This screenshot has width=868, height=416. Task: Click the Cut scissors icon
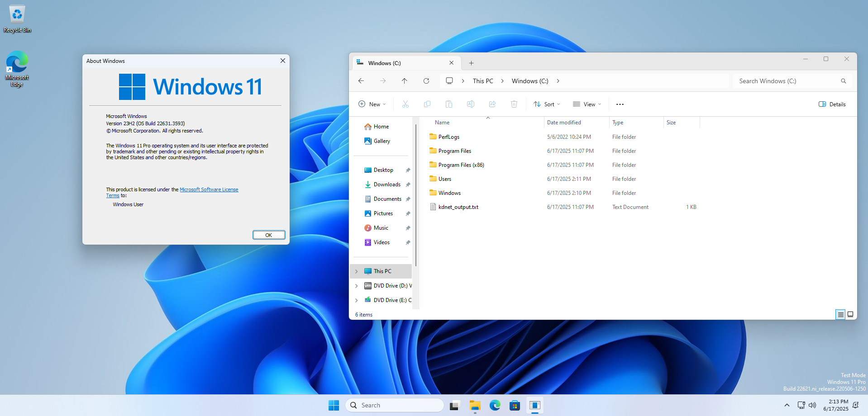coord(405,104)
